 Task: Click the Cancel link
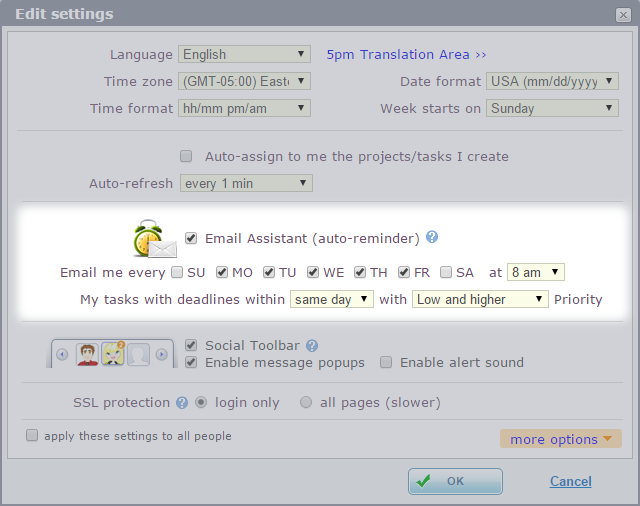click(571, 482)
